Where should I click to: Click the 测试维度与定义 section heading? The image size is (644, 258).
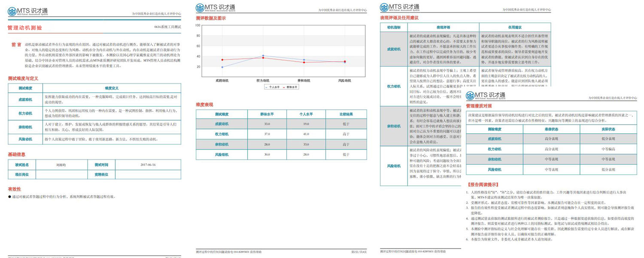[x=23, y=79]
